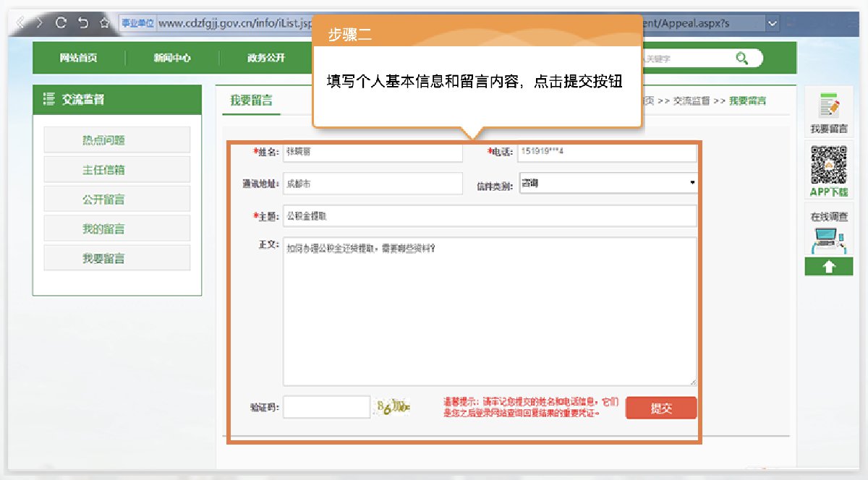Open 网站首页 in navigation bar
The height and width of the screenshot is (480, 868).
pyautogui.click(x=78, y=59)
